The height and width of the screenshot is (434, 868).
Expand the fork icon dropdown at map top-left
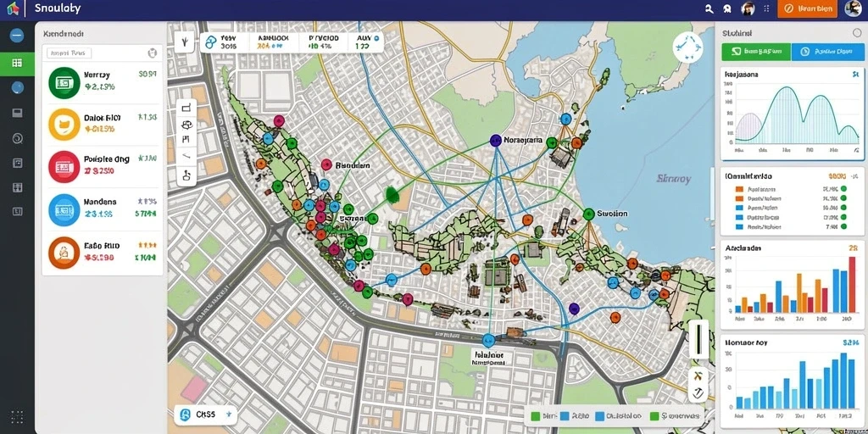click(184, 42)
